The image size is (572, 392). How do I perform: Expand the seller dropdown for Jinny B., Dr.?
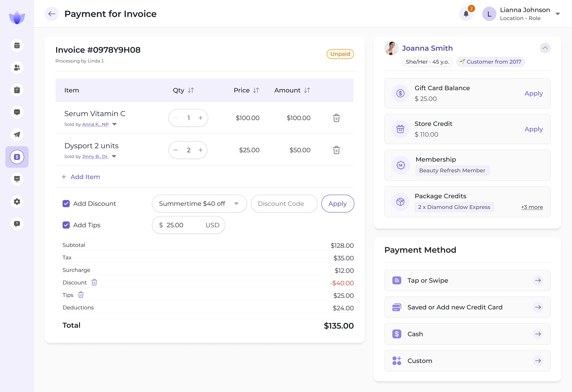point(114,156)
